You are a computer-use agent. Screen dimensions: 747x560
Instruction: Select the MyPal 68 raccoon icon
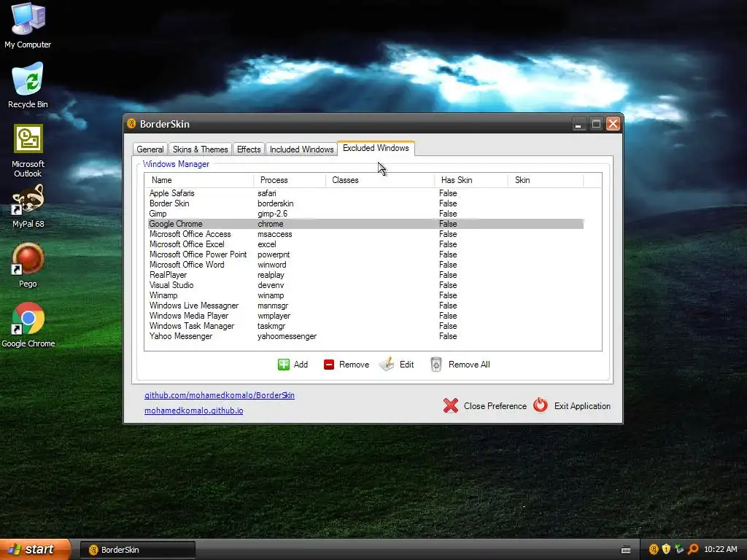coord(28,206)
